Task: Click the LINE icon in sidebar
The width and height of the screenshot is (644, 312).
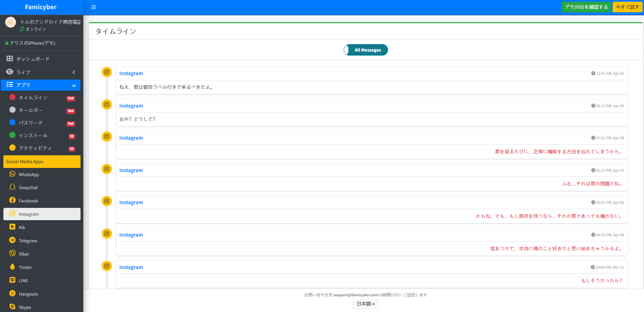Action: point(12,280)
